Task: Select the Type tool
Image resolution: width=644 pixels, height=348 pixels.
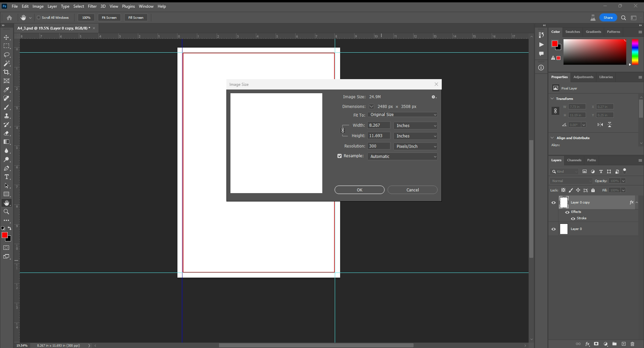Action: click(x=7, y=177)
